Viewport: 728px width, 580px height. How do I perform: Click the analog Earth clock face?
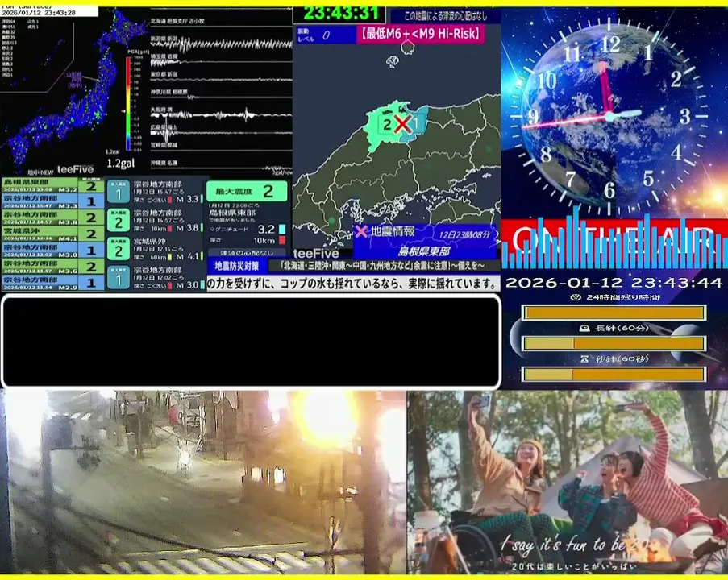coord(609,116)
